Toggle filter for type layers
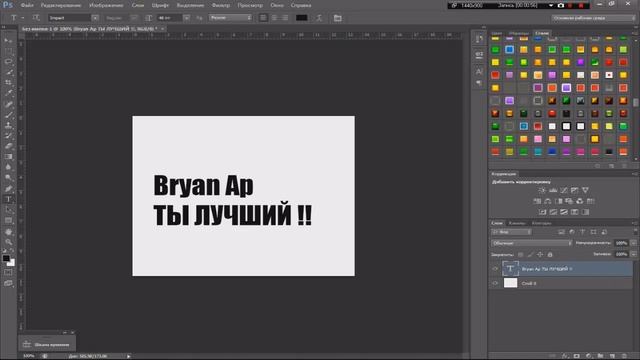Image resolution: width=640 pixels, height=360 pixels. 582,232
